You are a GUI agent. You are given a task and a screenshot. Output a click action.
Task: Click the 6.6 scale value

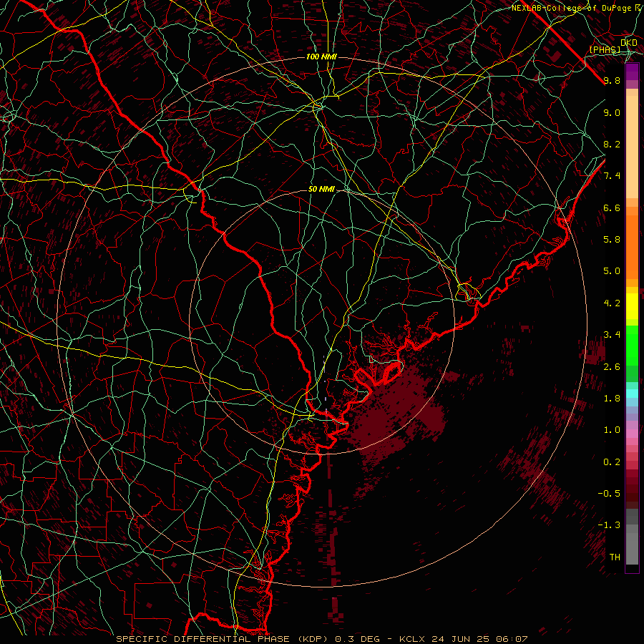[612, 208]
